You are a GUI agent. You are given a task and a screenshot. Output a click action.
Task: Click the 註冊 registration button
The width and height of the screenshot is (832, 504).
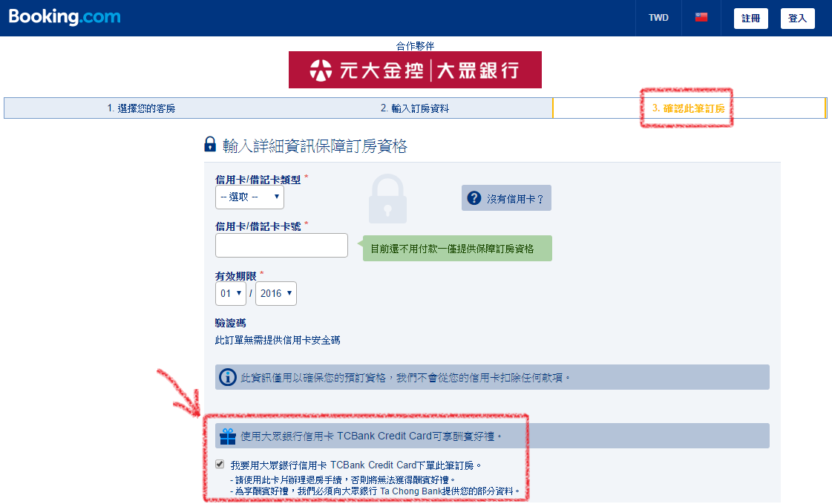[750, 18]
